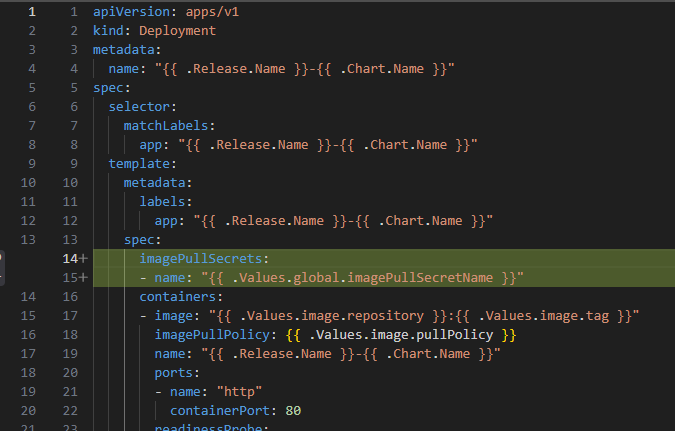Screen dimensions: 675x431
Task: Click the top-level metadata key on line 3
Action: pyautogui.click(x=127, y=50)
